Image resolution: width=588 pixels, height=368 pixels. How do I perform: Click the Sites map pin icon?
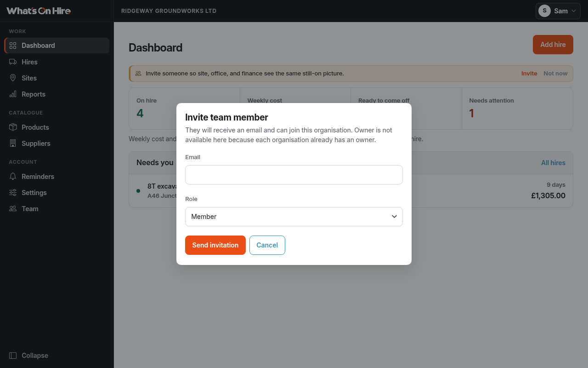click(x=13, y=78)
